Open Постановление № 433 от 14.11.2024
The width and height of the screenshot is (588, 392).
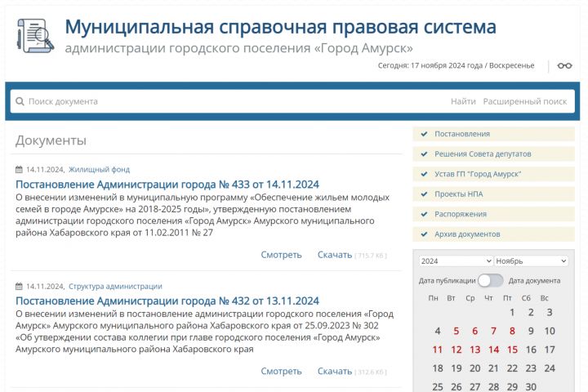pos(167,185)
